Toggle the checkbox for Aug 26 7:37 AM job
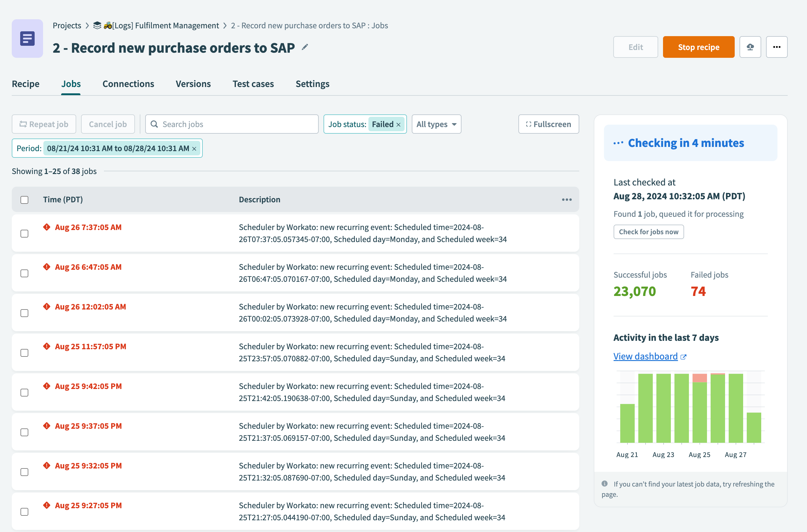The height and width of the screenshot is (532, 807). pos(24,233)
